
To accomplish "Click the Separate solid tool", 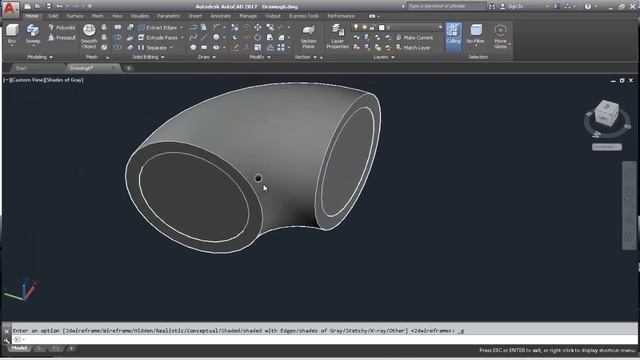I will [x=152, y=47].
